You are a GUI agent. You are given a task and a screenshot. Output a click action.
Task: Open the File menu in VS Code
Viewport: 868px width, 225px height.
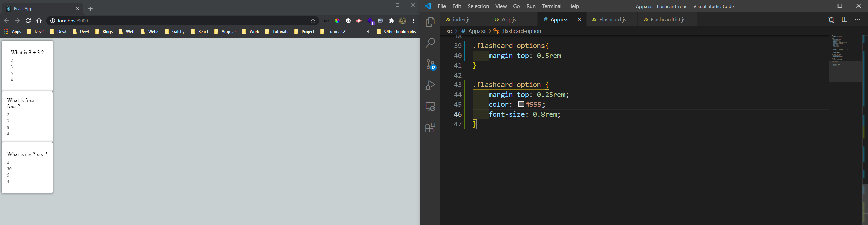[x=442, y=6]
